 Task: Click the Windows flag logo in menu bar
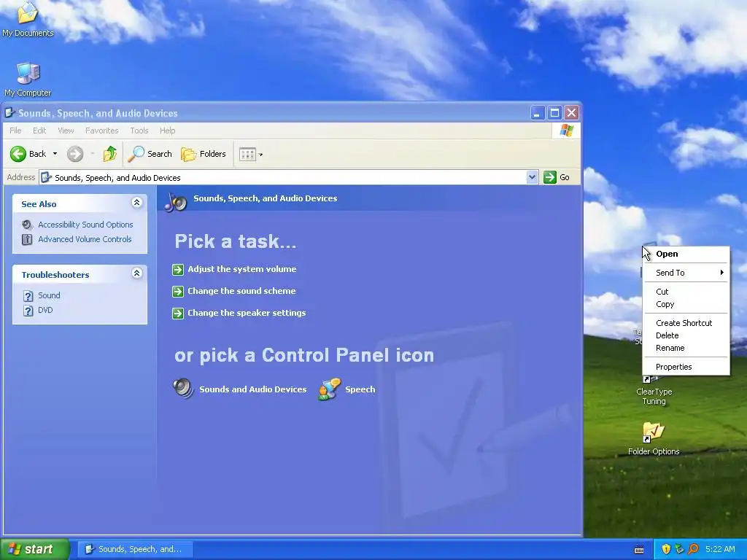click(566, 130)
